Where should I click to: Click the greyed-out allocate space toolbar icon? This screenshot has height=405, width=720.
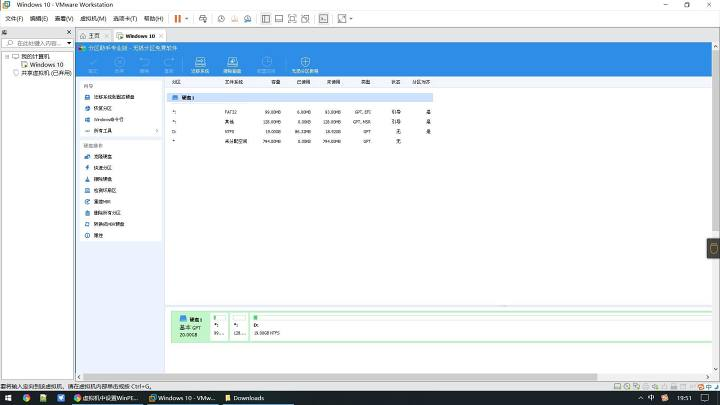coord(266,65)
